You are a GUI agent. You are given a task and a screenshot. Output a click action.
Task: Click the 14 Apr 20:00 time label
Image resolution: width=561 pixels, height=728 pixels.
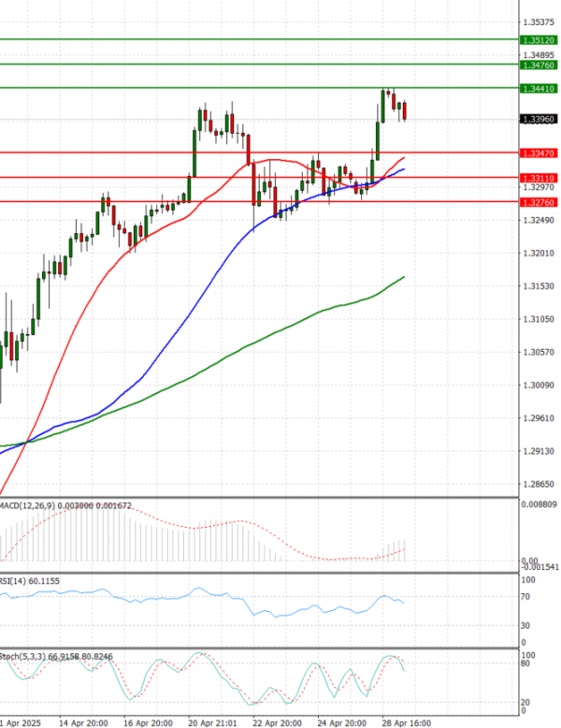point(82,722)
